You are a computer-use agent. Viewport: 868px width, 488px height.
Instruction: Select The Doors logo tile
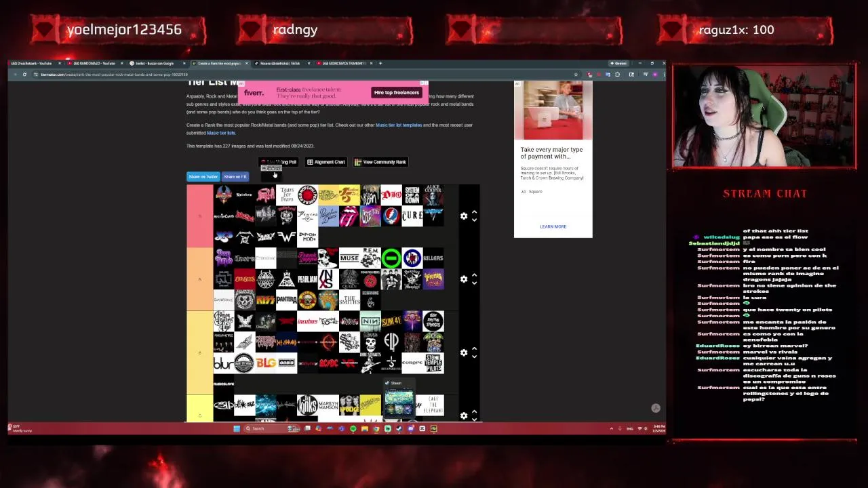click(245, 258)
